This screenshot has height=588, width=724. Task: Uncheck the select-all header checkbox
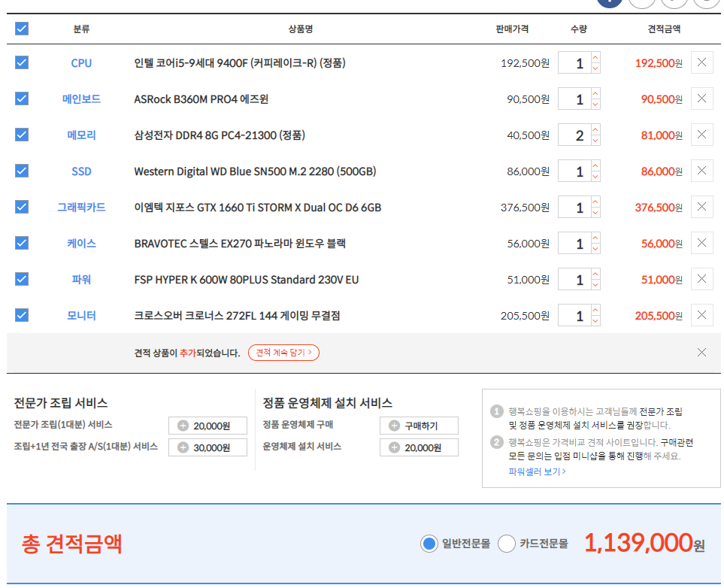pyautogui.click(x=22, y=29)
